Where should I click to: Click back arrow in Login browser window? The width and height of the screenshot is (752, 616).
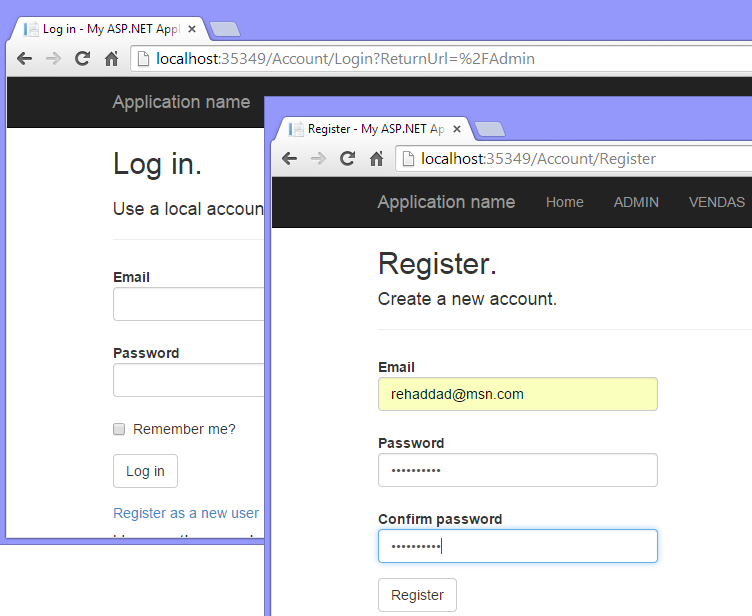click(24, 59)
